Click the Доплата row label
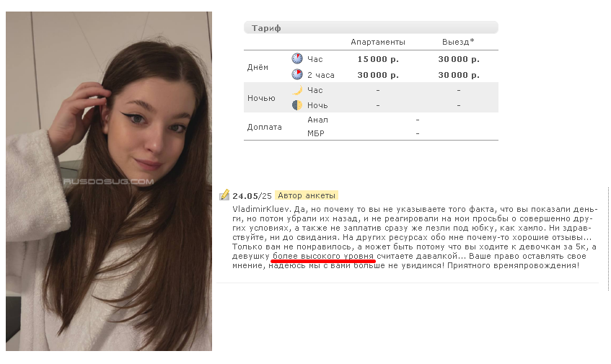This screenshot has height=364, width=611. [x=264, y=127]
